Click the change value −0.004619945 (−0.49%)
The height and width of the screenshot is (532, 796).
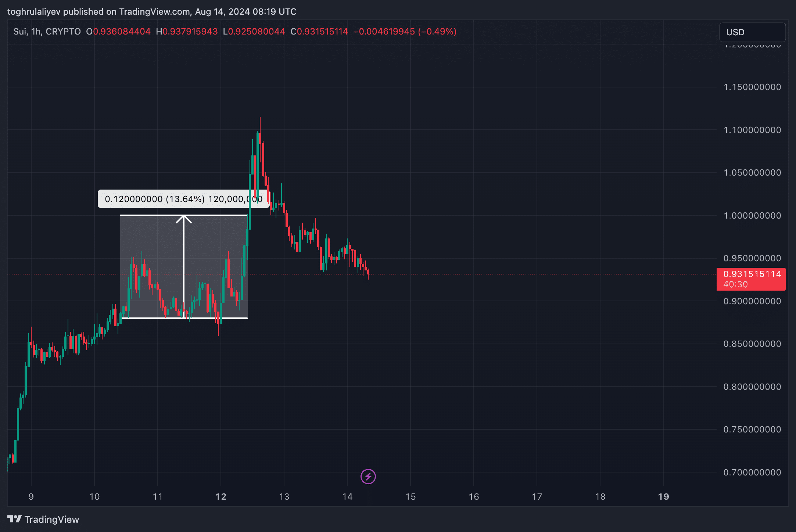coord(405,32)
